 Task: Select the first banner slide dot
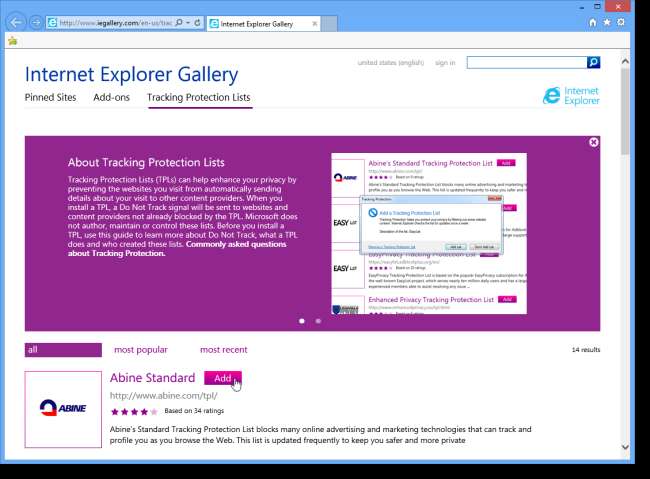(x=302, y=321)
